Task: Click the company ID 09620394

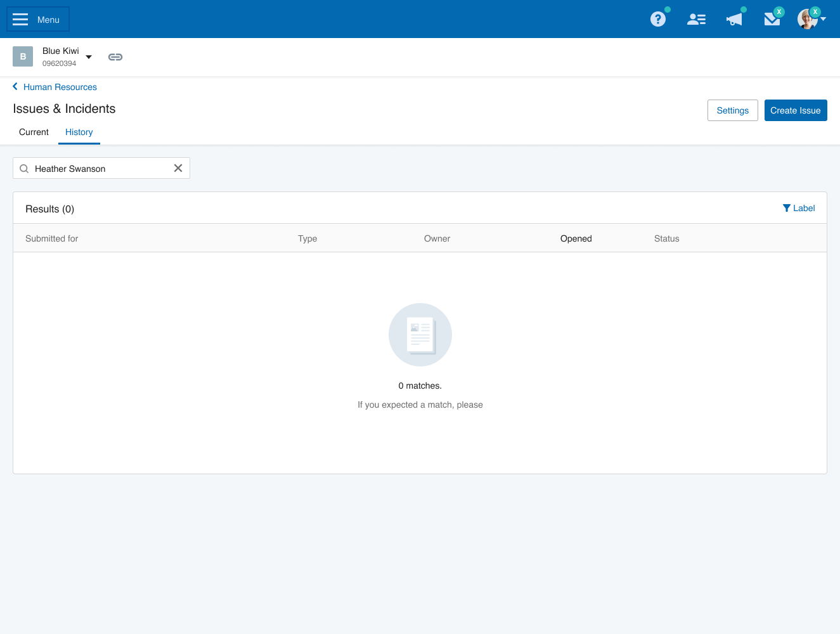Action: point(60,63)
